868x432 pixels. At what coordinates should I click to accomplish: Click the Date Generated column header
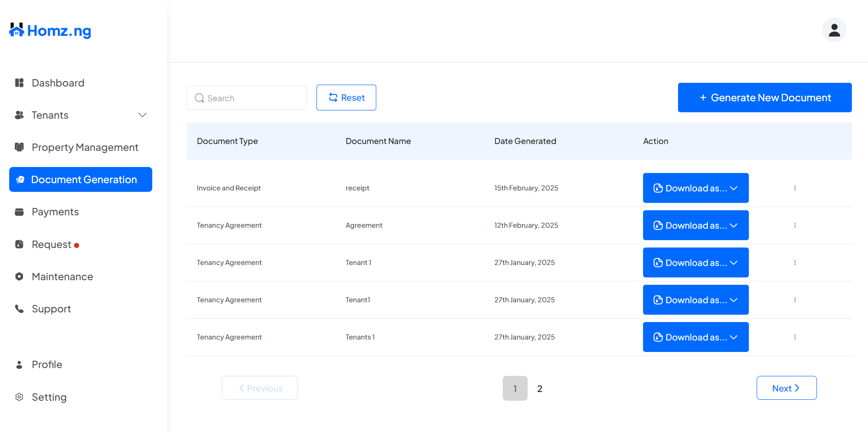525,141
